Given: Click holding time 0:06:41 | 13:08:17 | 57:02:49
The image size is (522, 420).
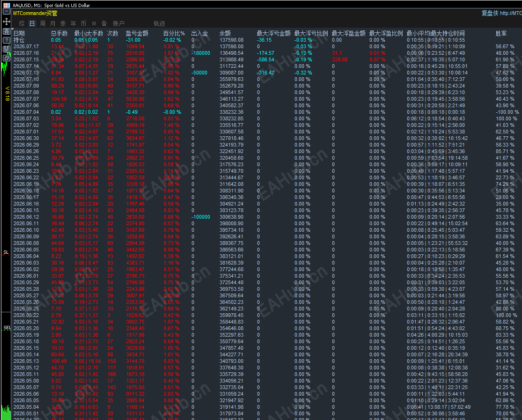Looking at the screenshot, I should [x=439, y=407].
